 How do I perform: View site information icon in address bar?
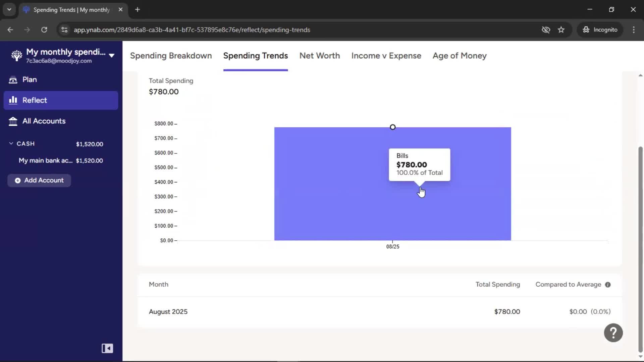64,30
